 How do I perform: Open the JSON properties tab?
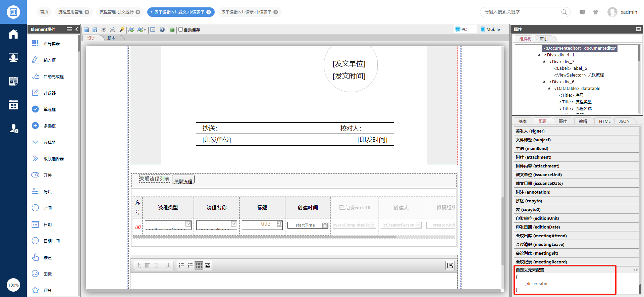pyautogui.click(x=624, y=121)
